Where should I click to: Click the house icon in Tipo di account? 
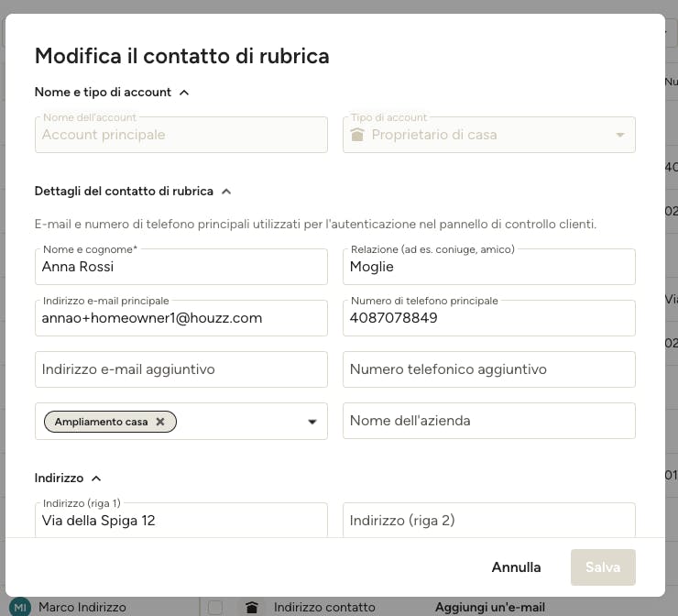point(357,135)
